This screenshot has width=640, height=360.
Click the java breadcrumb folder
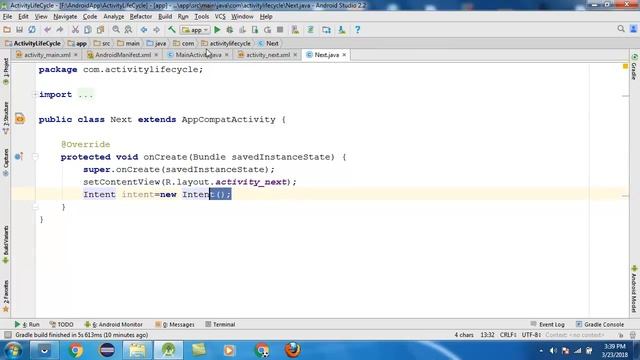pos(156,43)
